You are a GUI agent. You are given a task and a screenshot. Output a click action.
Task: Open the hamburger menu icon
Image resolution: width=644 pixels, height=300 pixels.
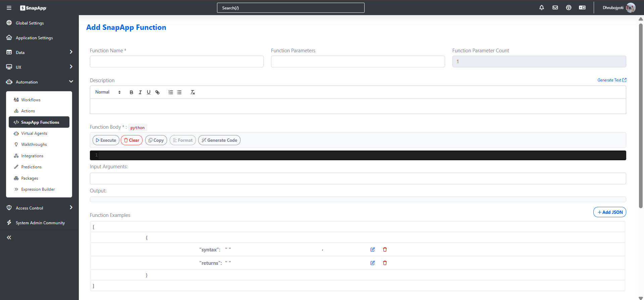(9, 8)
